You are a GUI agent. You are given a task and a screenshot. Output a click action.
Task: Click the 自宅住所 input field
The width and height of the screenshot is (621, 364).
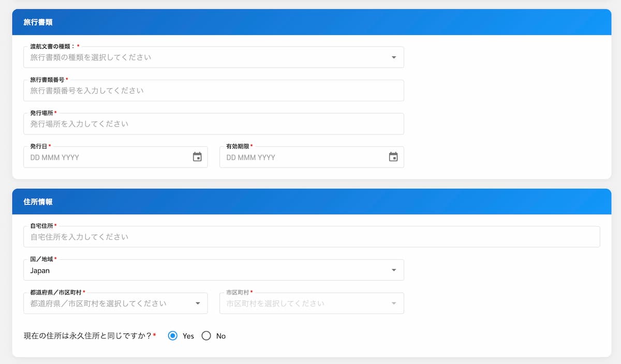pos(312,237)
